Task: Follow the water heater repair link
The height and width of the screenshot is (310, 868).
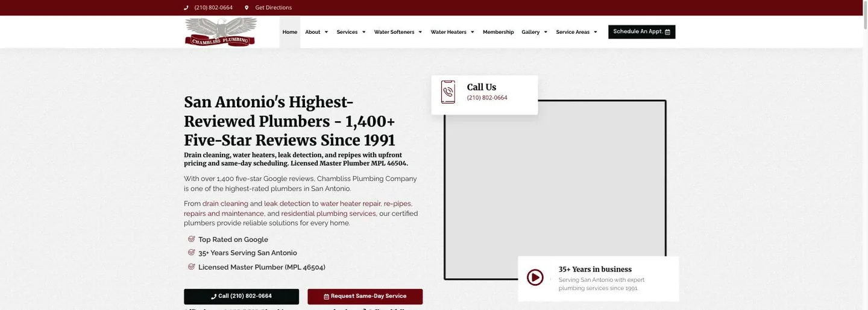Action: point(351,204)
